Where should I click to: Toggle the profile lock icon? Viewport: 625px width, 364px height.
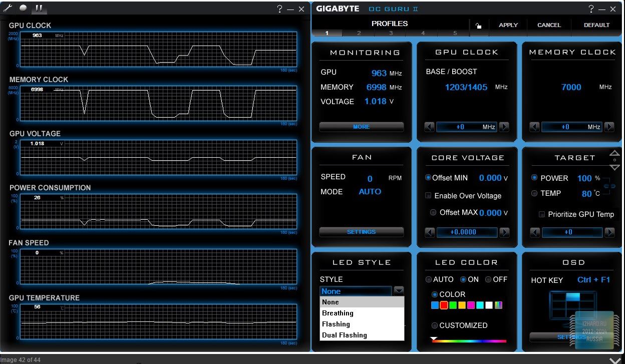[478, 25]
